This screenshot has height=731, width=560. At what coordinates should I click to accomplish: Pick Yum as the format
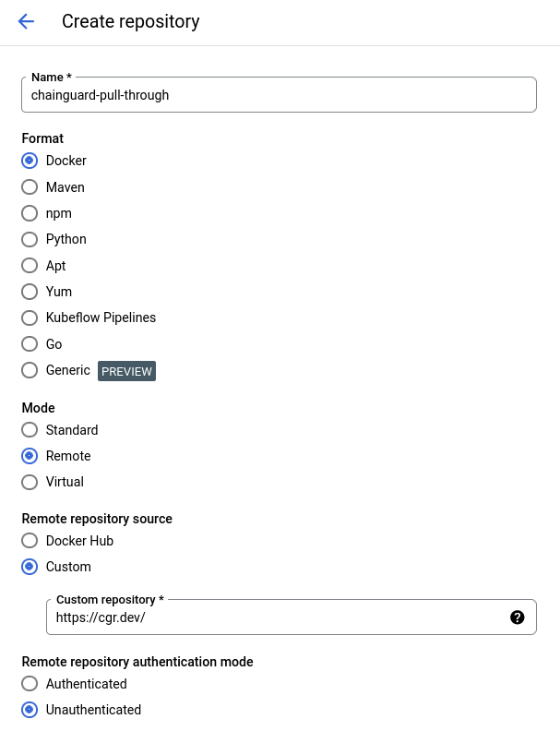(30, 292)
